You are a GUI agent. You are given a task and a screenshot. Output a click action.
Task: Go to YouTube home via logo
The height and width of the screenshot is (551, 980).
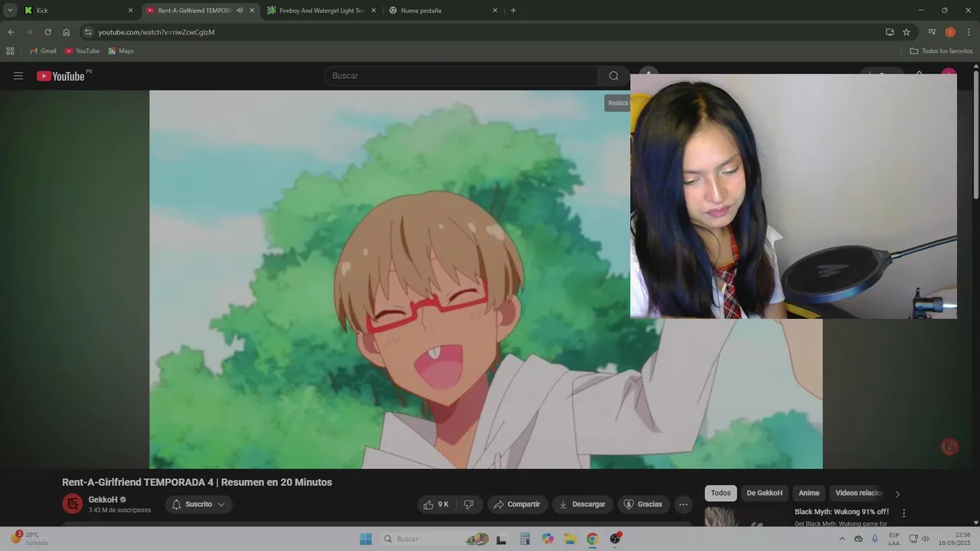(x=60, y=76)
